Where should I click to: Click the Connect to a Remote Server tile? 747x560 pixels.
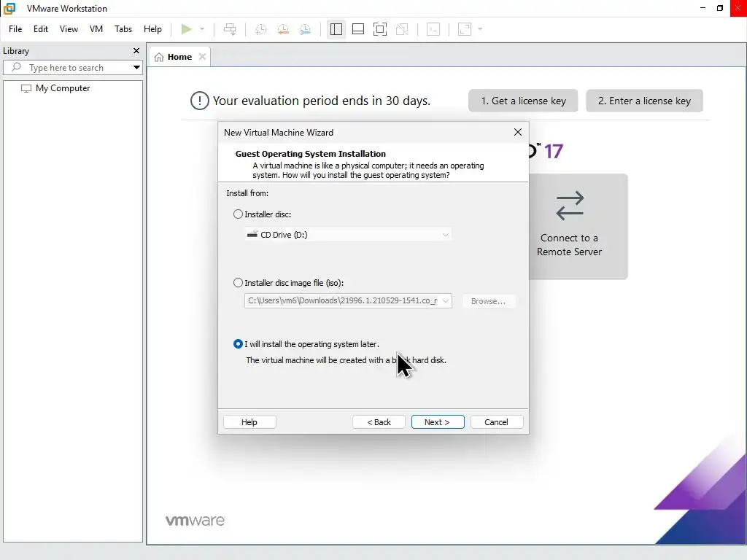578,226
